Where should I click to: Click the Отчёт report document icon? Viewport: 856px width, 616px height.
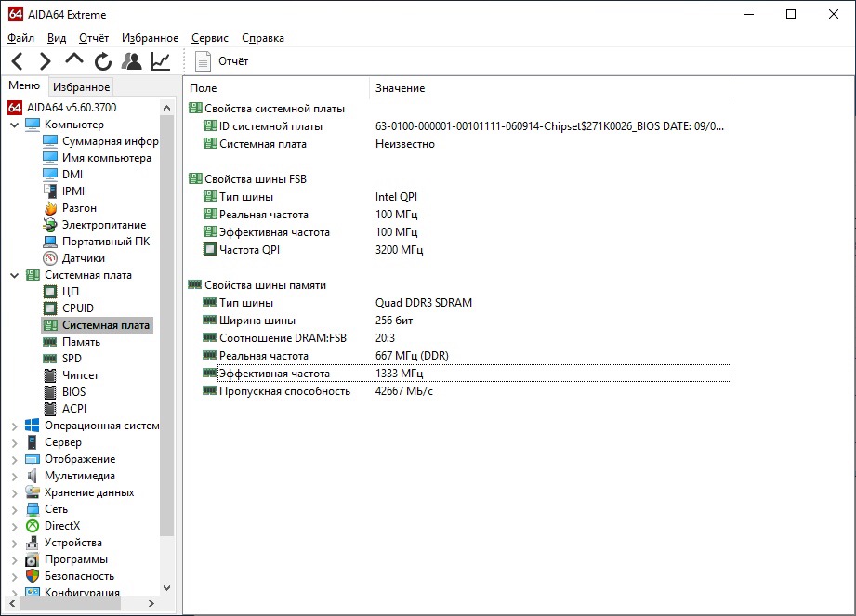tap(203, 61)
